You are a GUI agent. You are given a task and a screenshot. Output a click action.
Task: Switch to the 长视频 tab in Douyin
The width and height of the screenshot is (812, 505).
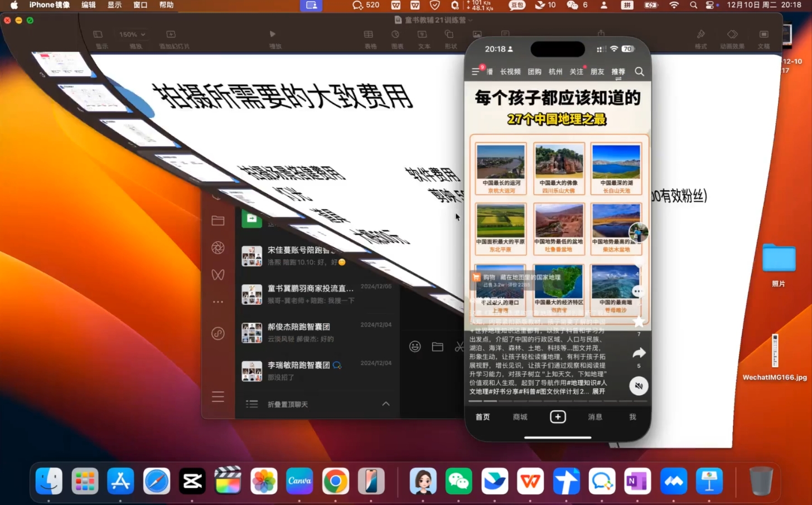point(510,71)
